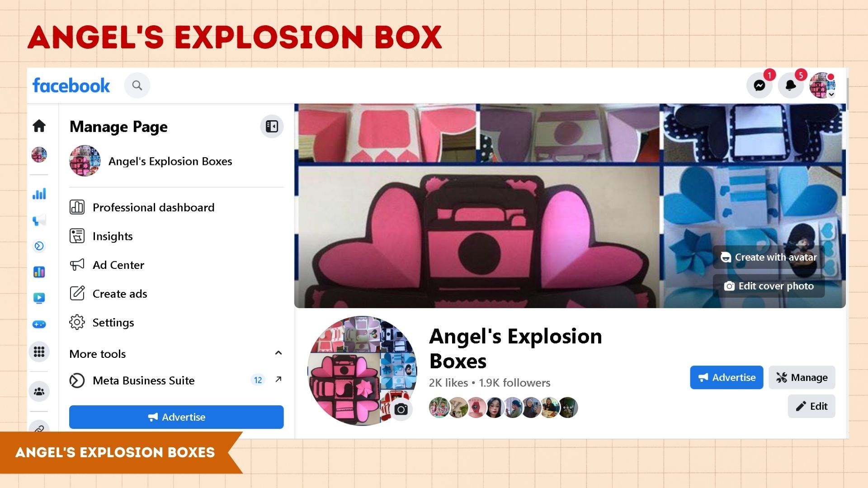Go to Home in left sidebar
The image size is (868, 488).
[39, 126]
